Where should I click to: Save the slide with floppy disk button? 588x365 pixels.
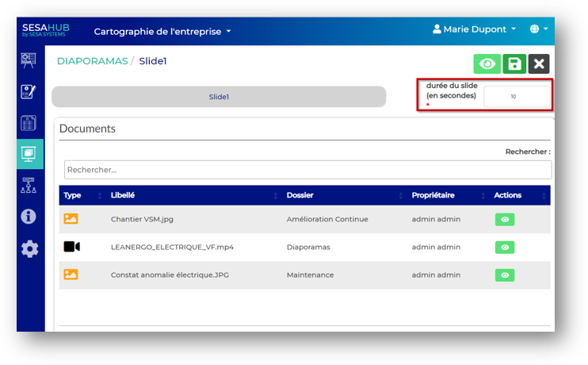tap(514, 64)
